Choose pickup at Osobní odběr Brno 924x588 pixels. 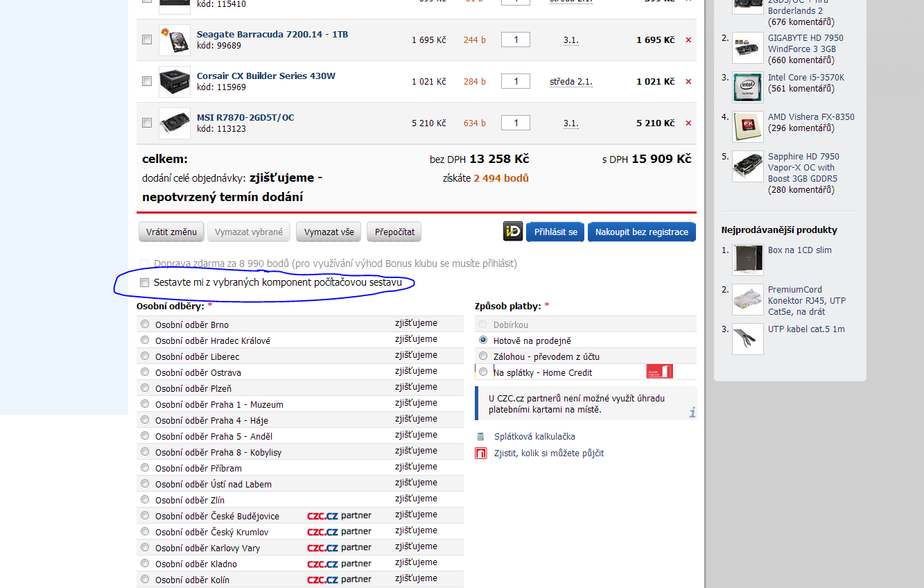coord(145,324)
